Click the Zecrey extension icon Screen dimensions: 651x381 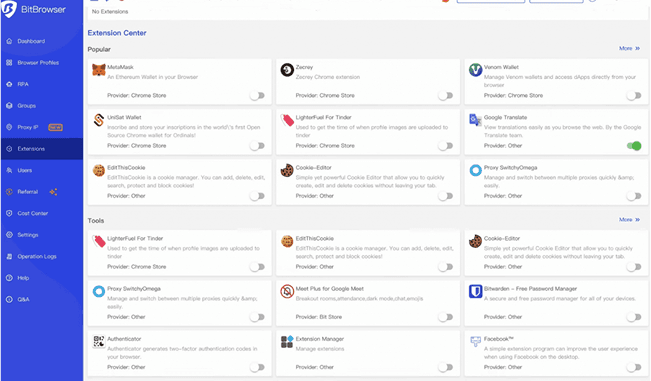(x=287, y=70)
